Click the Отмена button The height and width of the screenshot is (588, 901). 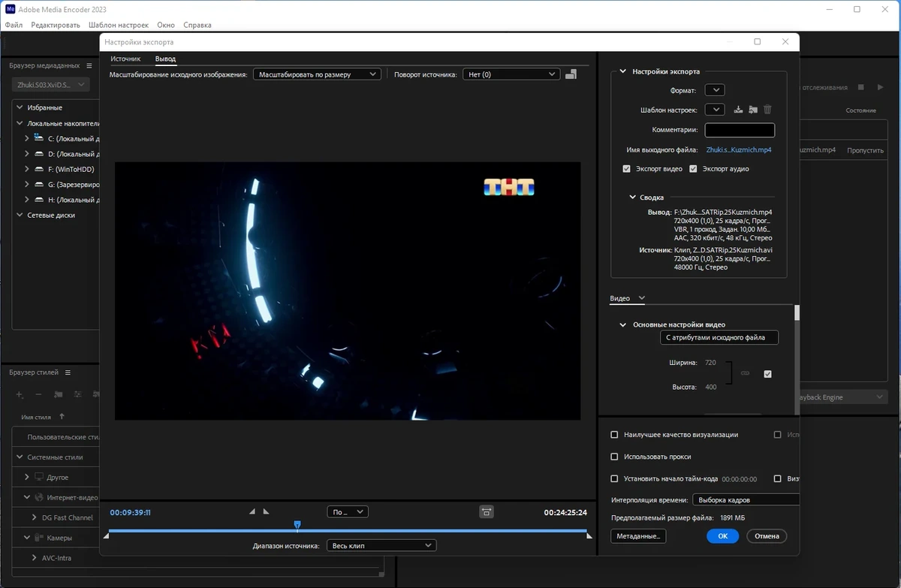tap(767, 536)
